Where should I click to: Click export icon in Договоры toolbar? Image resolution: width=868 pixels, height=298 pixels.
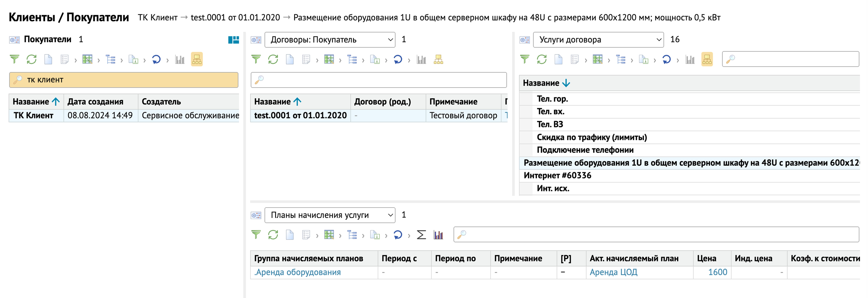pos(375,60)
